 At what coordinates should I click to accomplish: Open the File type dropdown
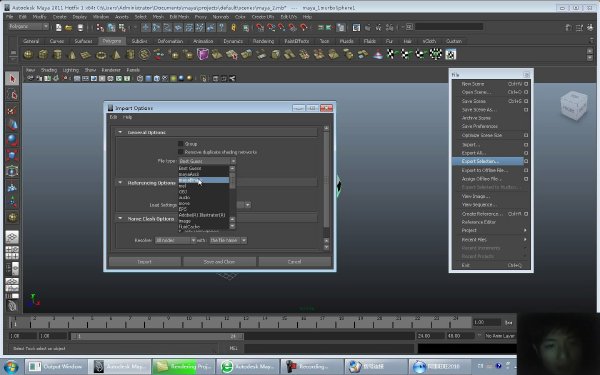(207, 161)
